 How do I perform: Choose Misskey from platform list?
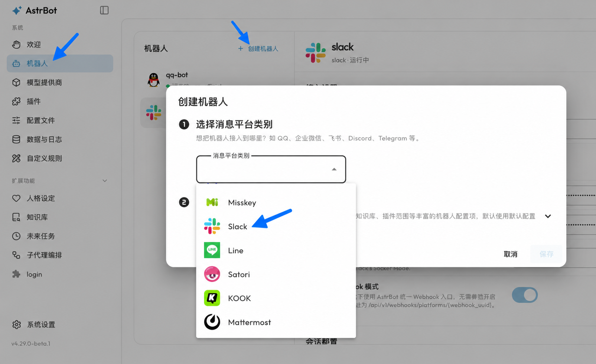(276, 202)
